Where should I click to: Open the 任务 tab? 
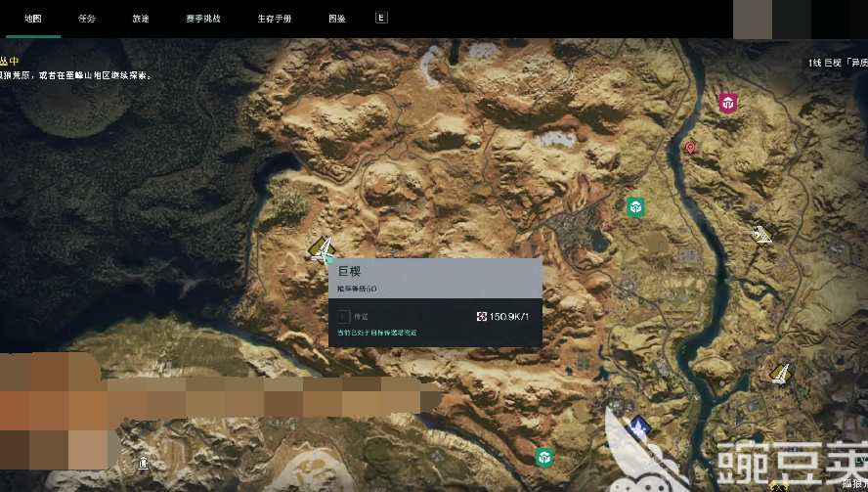pyautogui.click(x=86, y=19)
